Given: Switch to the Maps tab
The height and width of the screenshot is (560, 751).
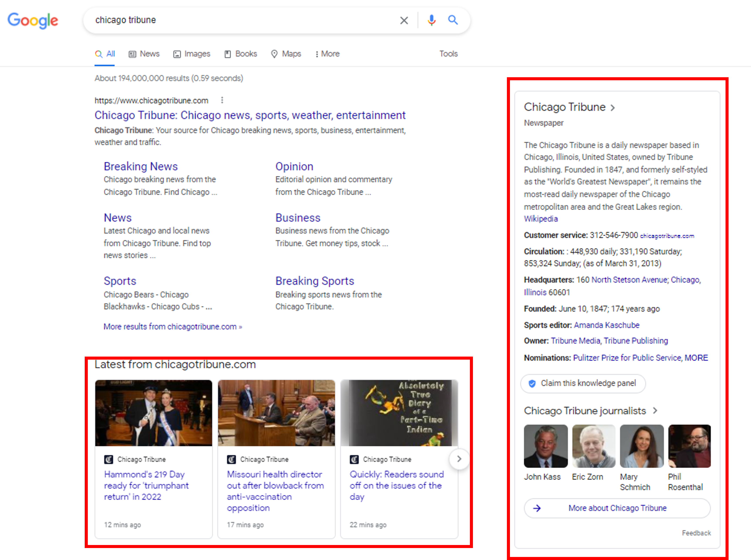Looking at the screenshot, I should tap(286, 54).
